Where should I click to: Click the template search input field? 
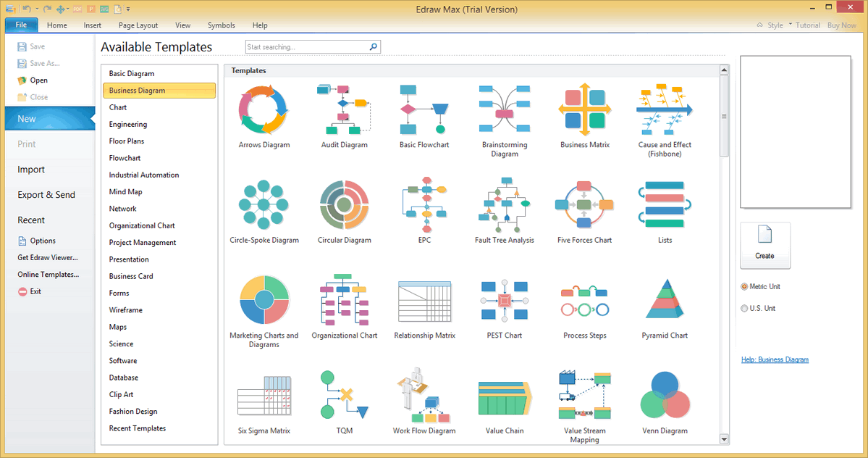307,47
